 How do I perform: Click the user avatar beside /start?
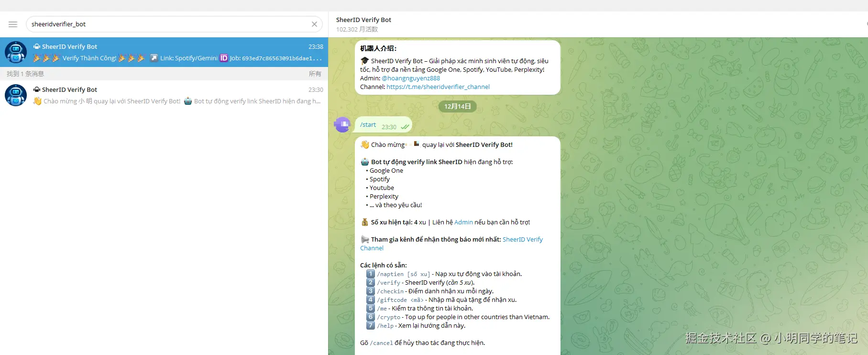[342, 124]
